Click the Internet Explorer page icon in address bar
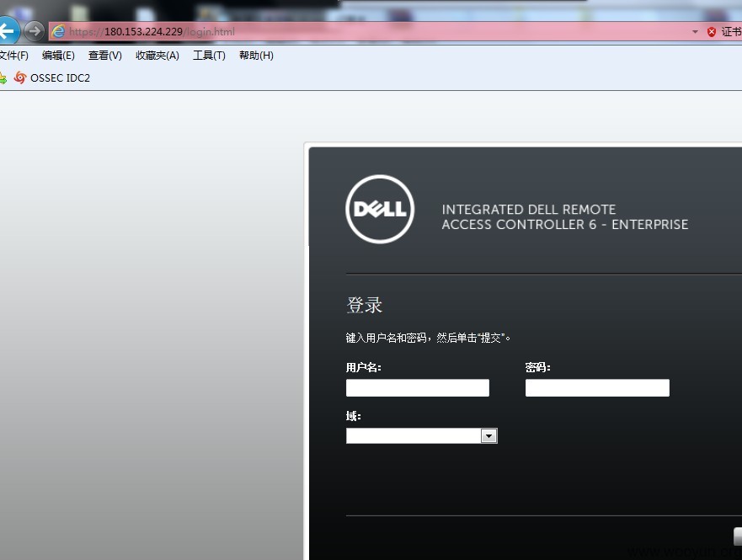 point(58,31)
